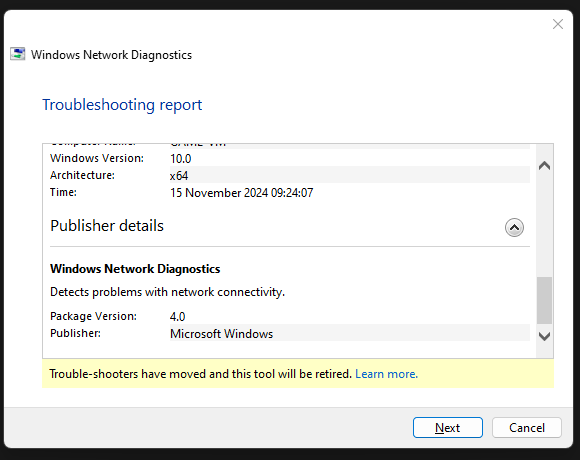Image resolution: width=580 pixels, height=460 pixels.
Task: Click the Publisher details heading
Action: pos(107,226)
